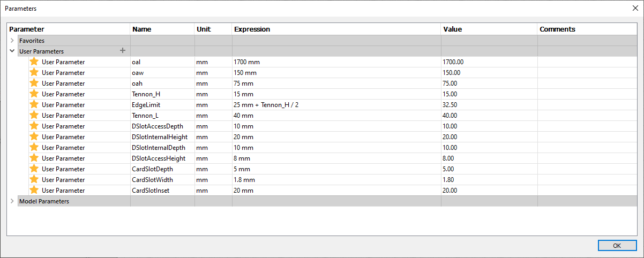The image size is (644, 258).
Task: Unfavorite the EdgeLimit parameter star
Action: (34, 104)
